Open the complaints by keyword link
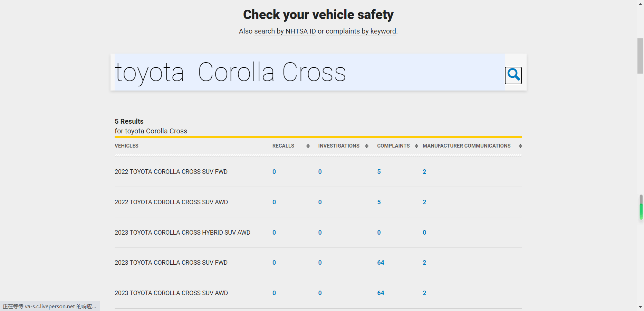This screenshot has height=311, width=644. tap(361, 31)
